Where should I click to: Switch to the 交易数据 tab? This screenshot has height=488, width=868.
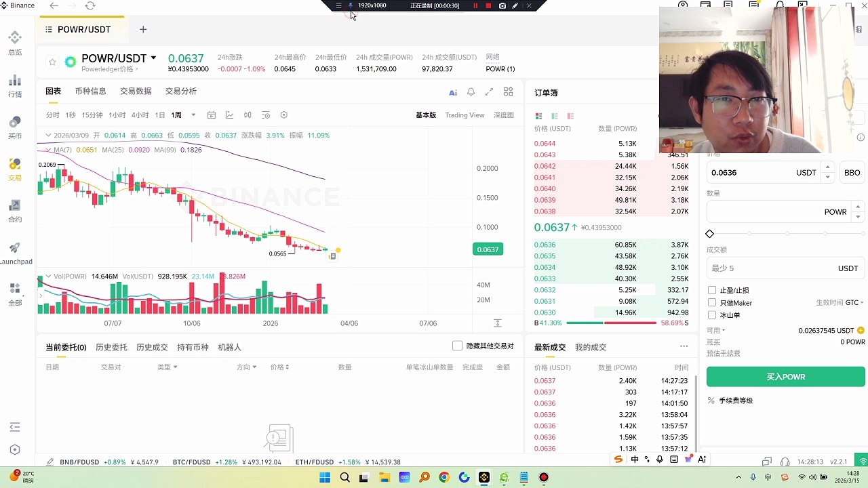(136, 91)
